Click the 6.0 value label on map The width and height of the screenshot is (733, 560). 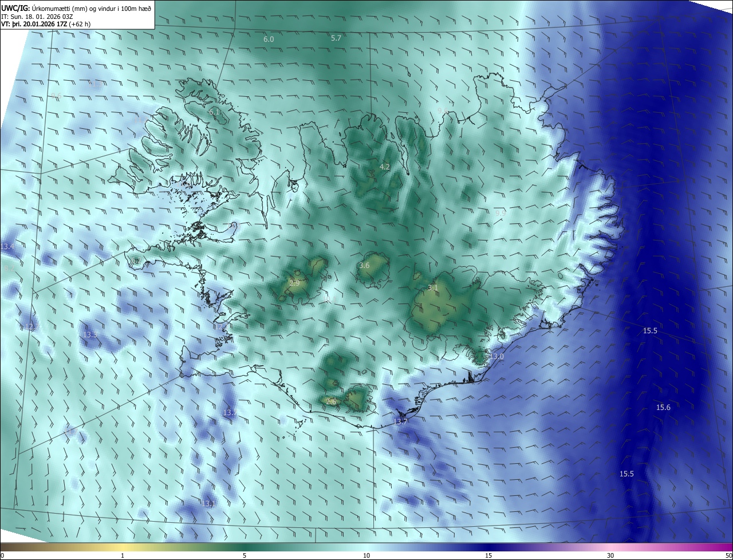click(269, 40)
